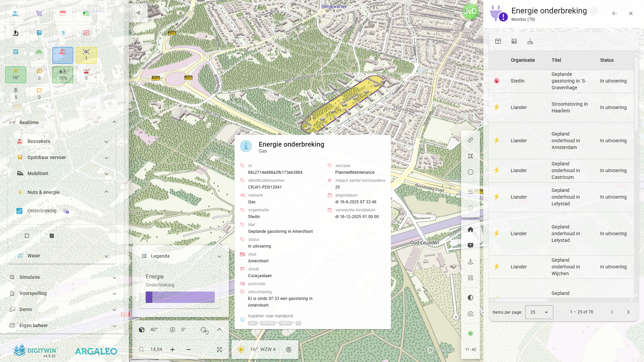Open the Voorspelling menu section

[x=63, y=293]
